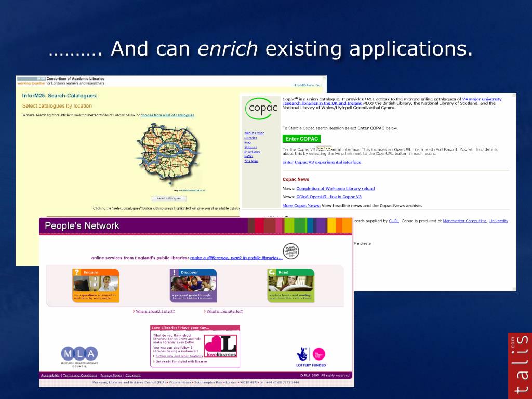Click the Copac News heading
The image size is (532, 399).
296,179
